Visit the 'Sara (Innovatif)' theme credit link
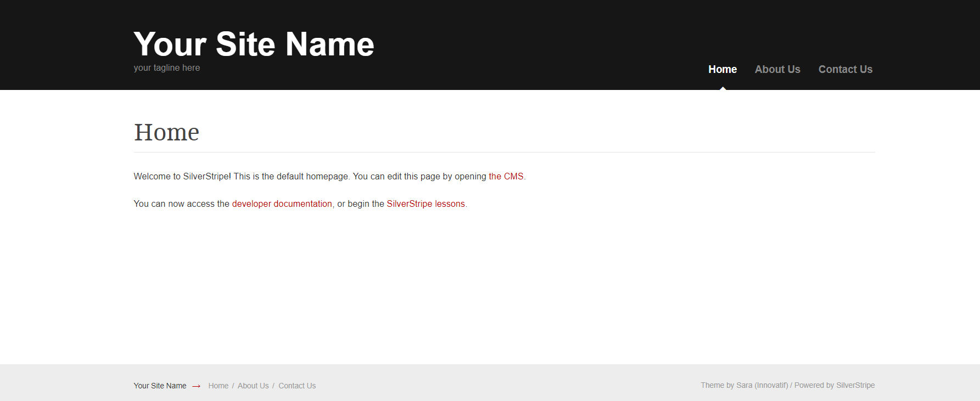 point(762,385)
